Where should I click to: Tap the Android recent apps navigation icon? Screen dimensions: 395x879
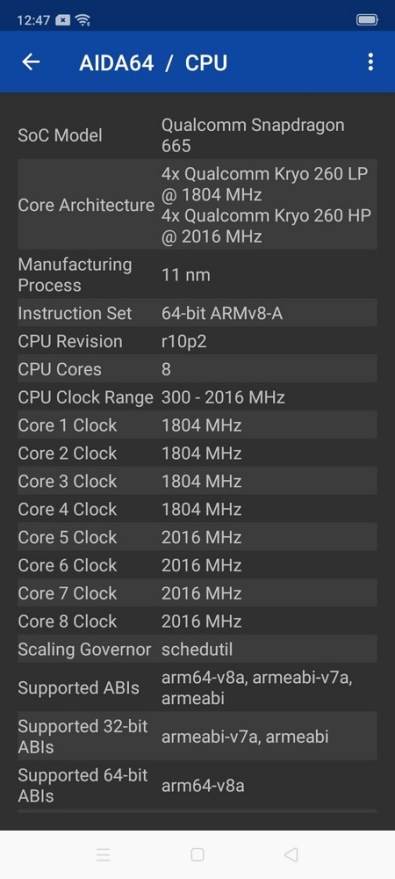click(x=103, y=854)
